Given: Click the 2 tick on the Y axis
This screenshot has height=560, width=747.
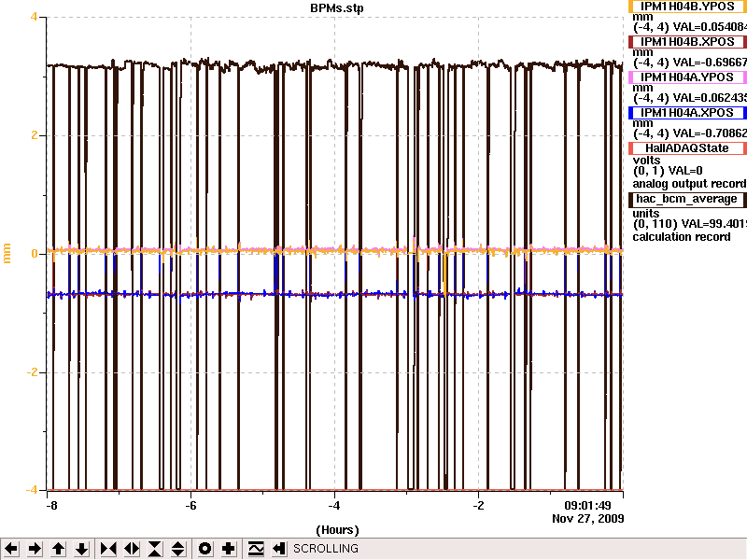Looking at the screenshot, I should (x=34, y=135).
